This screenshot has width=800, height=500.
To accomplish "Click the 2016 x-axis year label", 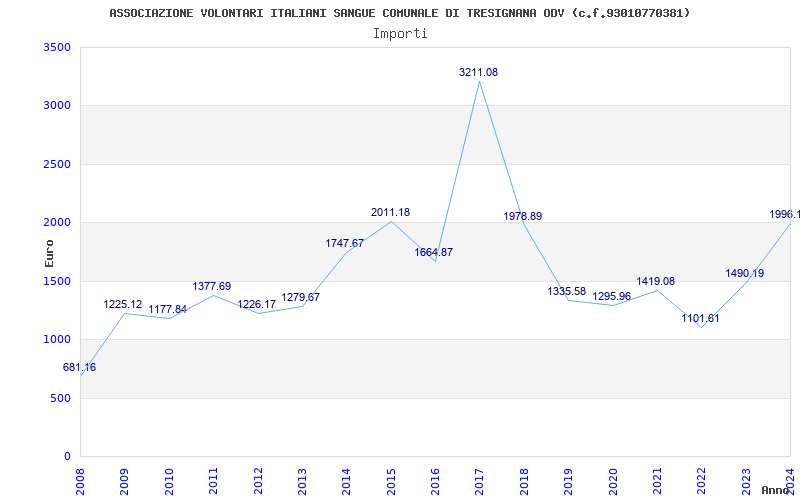I will pyautogui.click(x=435, y=481).
